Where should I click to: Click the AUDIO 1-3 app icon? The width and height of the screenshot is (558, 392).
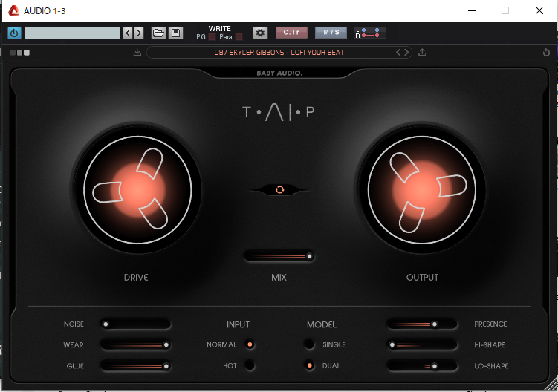(x=13, y=10)
